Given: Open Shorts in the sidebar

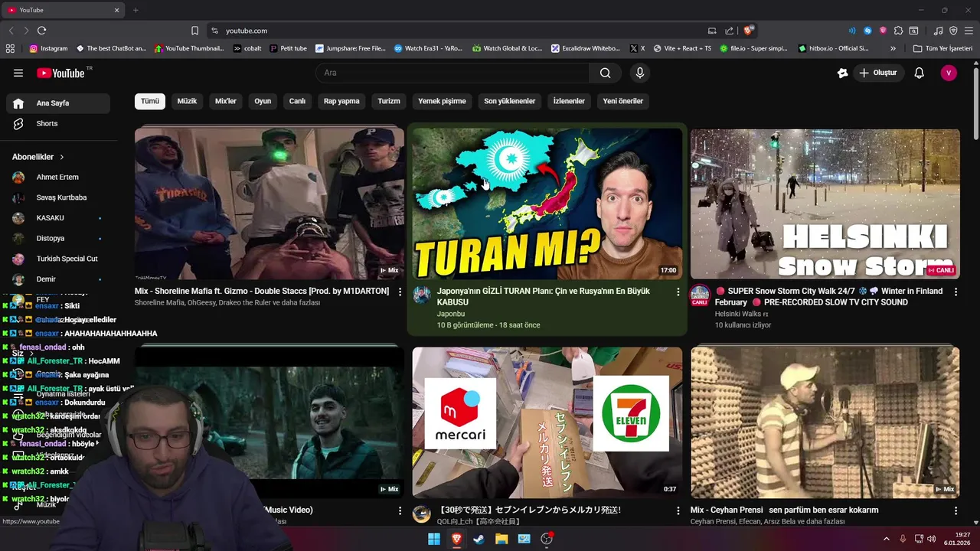Looking at the screenshot, I should coord(58,123).
